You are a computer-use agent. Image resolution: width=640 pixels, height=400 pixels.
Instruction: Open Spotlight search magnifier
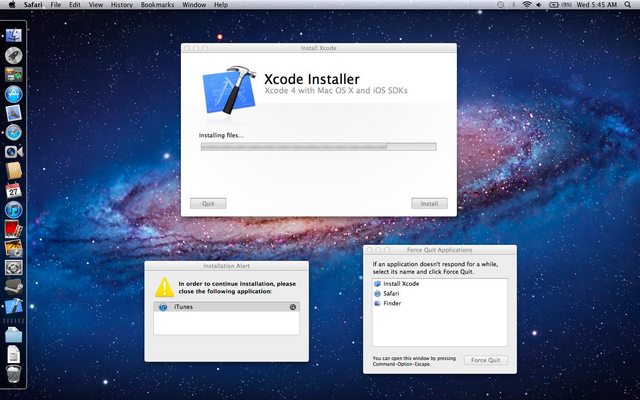point(628,5)
